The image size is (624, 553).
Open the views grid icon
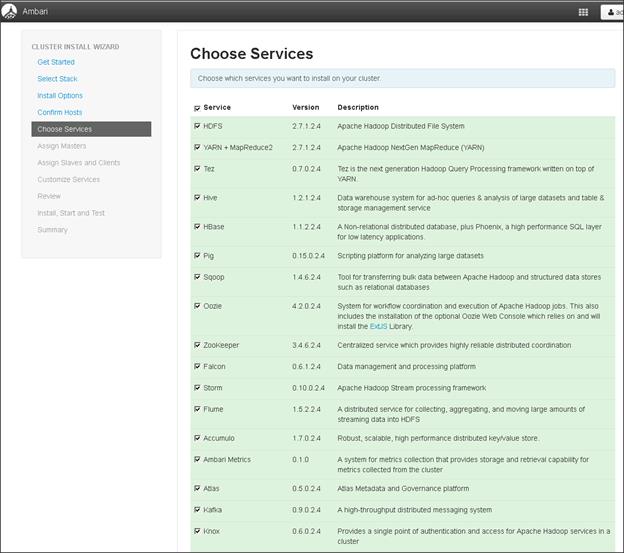[x=583, y=12]
